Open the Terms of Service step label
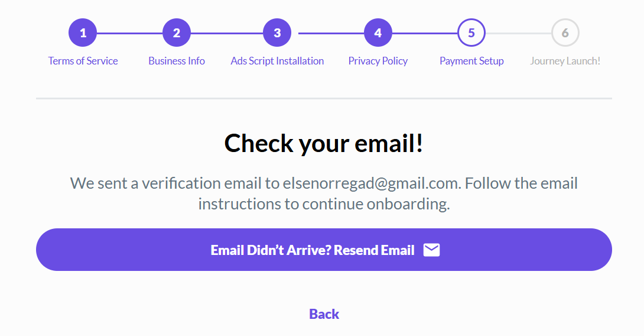644x336 pixels. pos(83,61)
